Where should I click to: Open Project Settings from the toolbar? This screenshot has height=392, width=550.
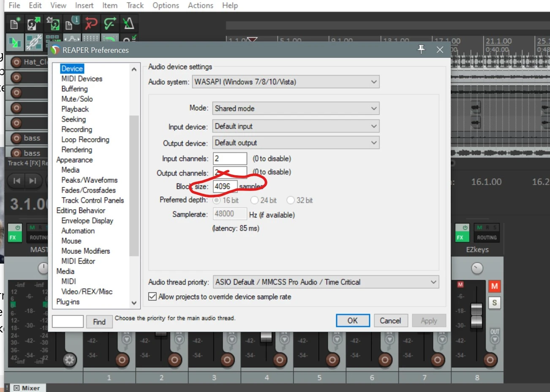pyautogui.click(x=72, y=23)
